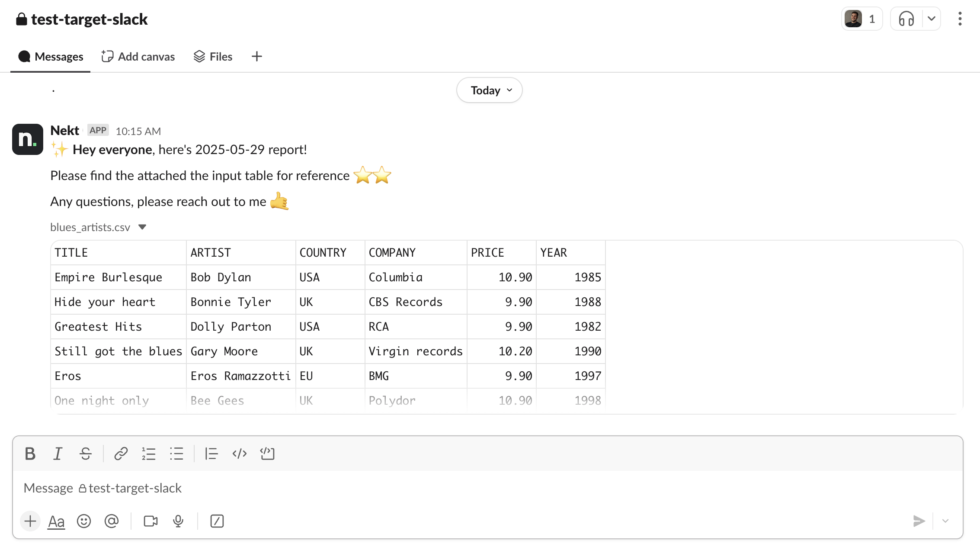
Task: Insert a hyperlink in message
Action: (121, 454)
